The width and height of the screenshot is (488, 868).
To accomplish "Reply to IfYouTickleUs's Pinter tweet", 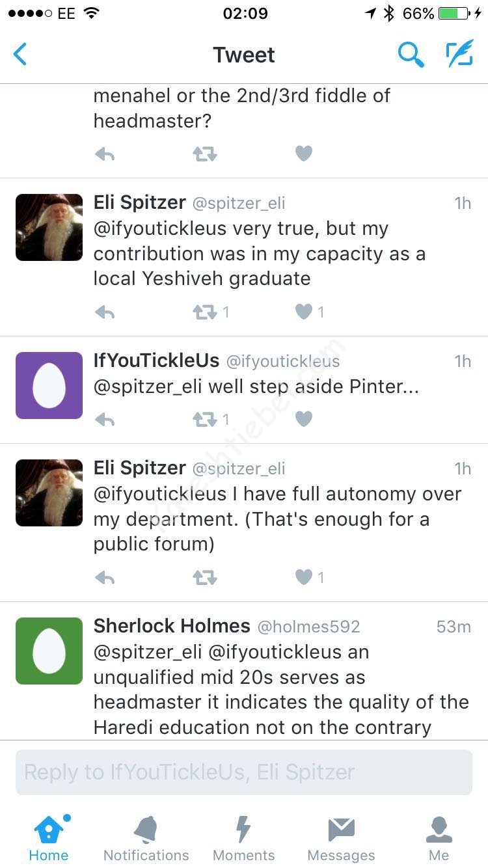I will pyautogui.click(x=105, y=419).
